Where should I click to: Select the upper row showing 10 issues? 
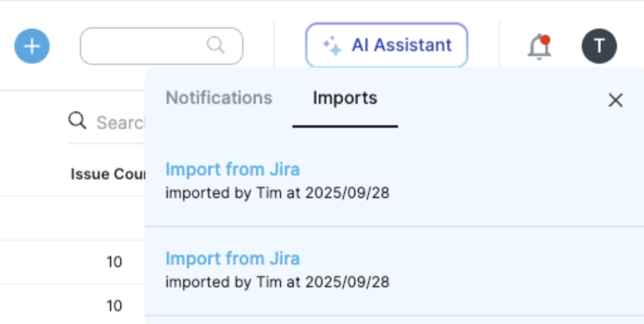click(x=72, y=262)
